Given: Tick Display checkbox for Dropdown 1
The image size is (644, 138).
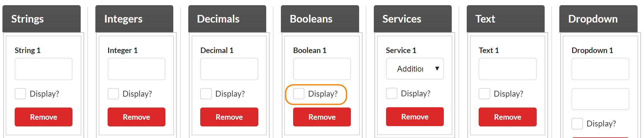Looking at the screenshot, I should [x=577, y=124].
